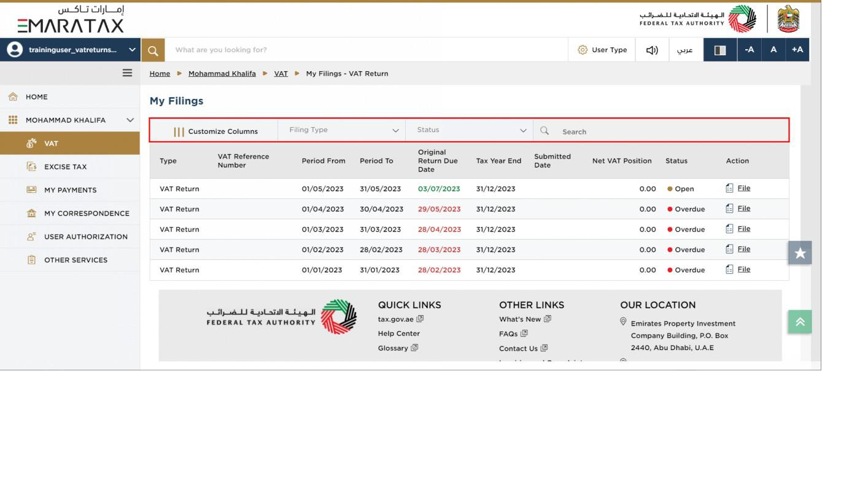Click the Mohammad Khalifa breadcrumb link
The image size is (868, 492).
coord(222,73)
